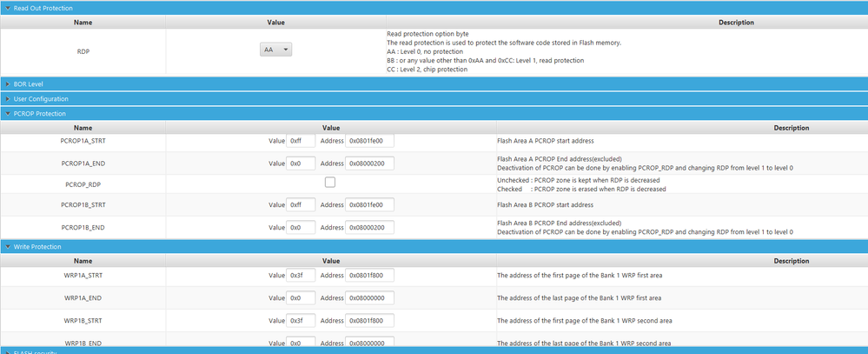The width and height of the screenshot is (868, 354).
Task: Edit the PCROP1A_STRT value field
Action: click(301, 141)
